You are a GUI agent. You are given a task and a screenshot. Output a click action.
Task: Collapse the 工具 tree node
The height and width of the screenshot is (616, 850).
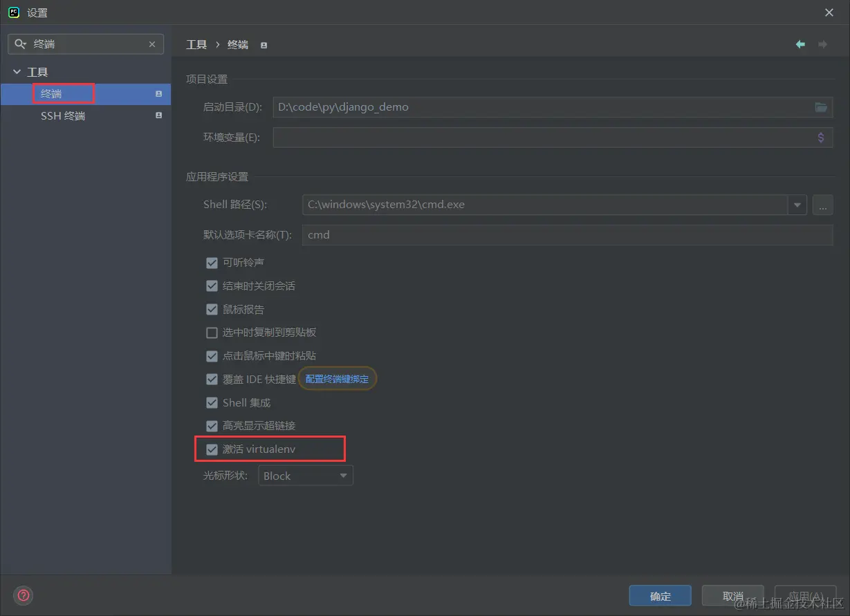point(17,72)
